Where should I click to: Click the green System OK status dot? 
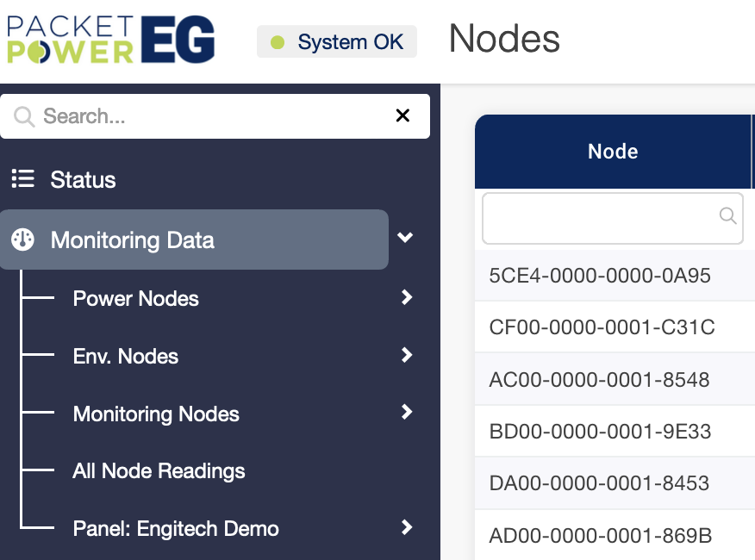(278, 42)
